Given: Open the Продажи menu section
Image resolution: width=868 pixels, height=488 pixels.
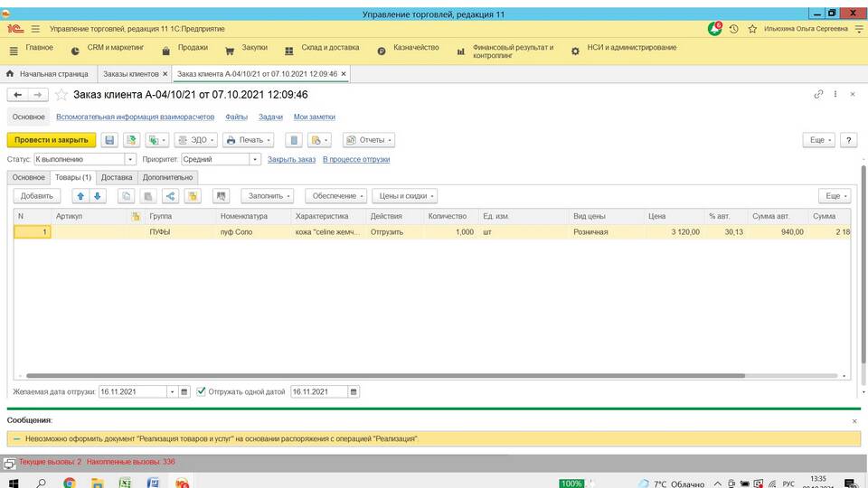Looking at the screenshot, I should [193, 48].
